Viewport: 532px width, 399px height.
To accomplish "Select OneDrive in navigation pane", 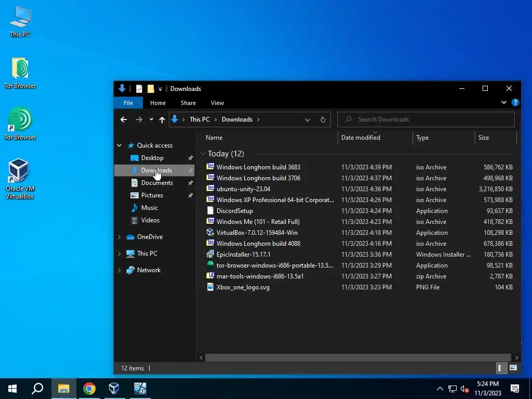I will point(150,237).
